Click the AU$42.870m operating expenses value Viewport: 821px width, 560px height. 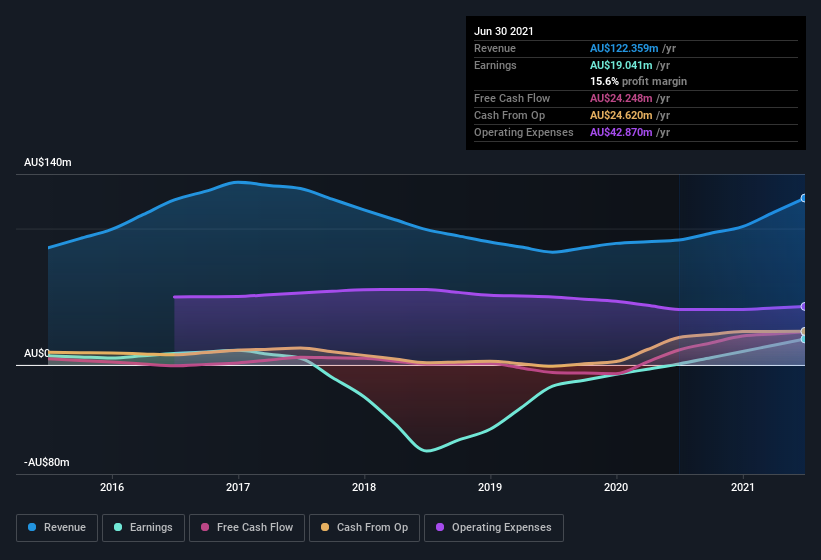click(621, 132)
